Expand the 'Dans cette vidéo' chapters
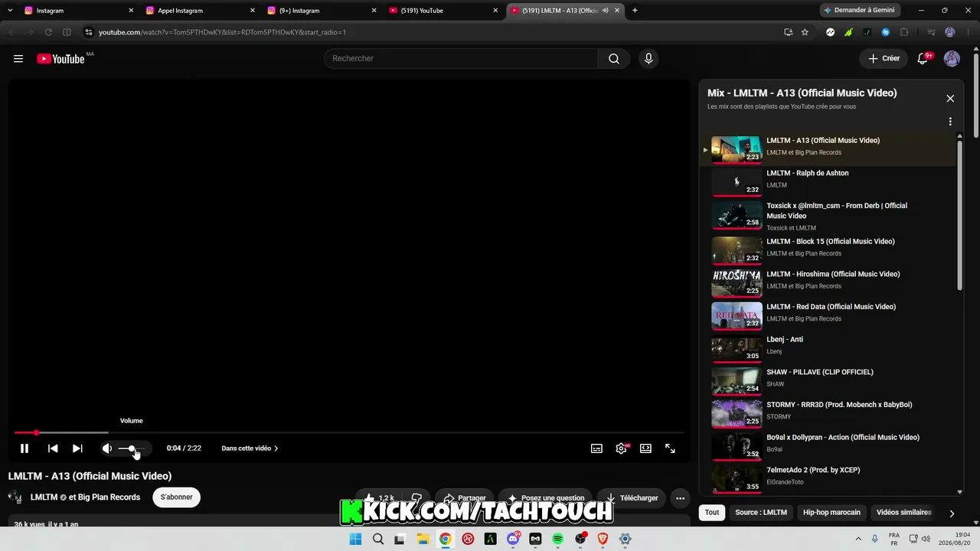 click(250, 448)
